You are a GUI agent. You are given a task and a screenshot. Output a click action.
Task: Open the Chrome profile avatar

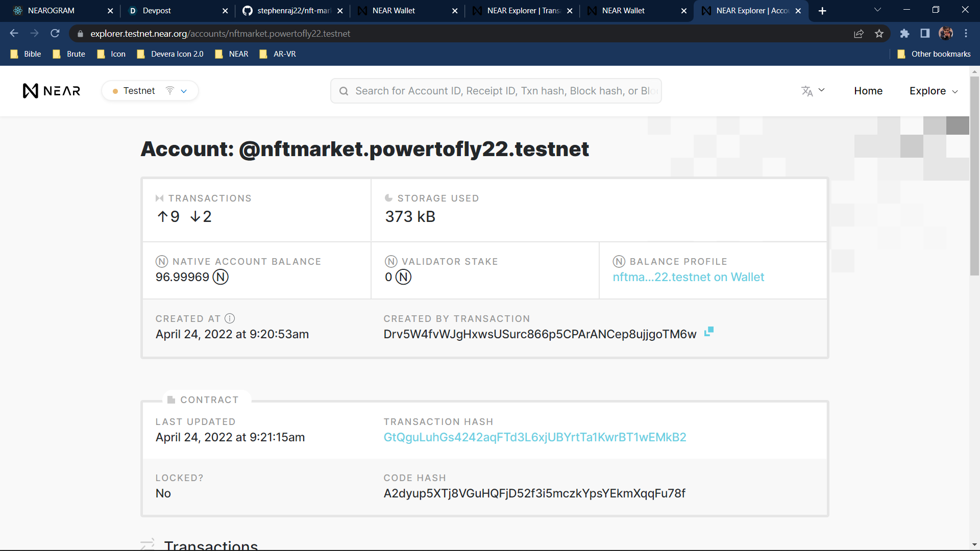(x=945, y=34)
